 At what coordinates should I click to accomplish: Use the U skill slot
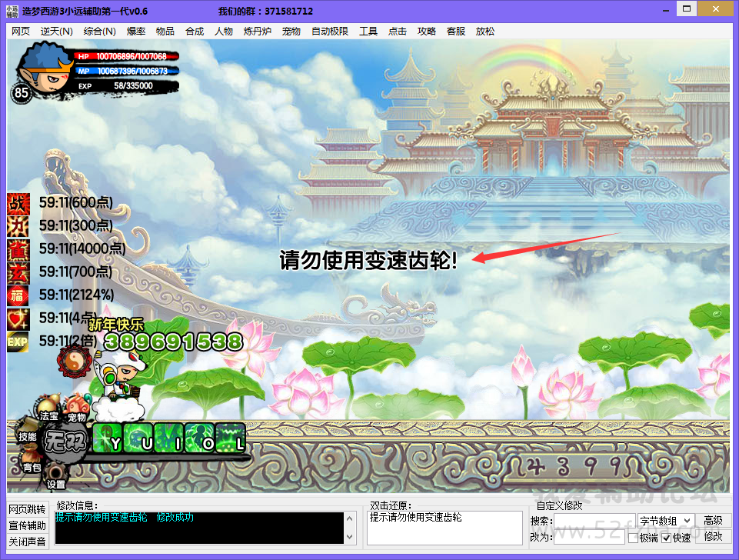[138, 438]
